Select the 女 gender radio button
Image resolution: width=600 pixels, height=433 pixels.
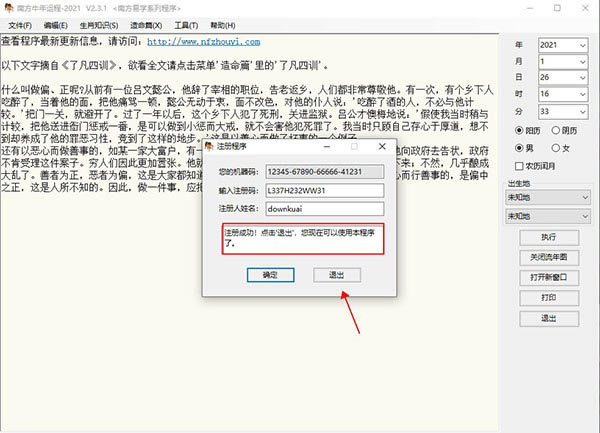click(x=556, y=148)
